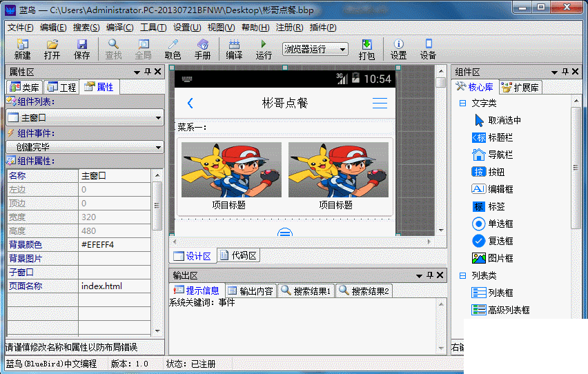Pick the 导航栏 navigation bar component
This screenshot has width=588, height=374.
492,155
